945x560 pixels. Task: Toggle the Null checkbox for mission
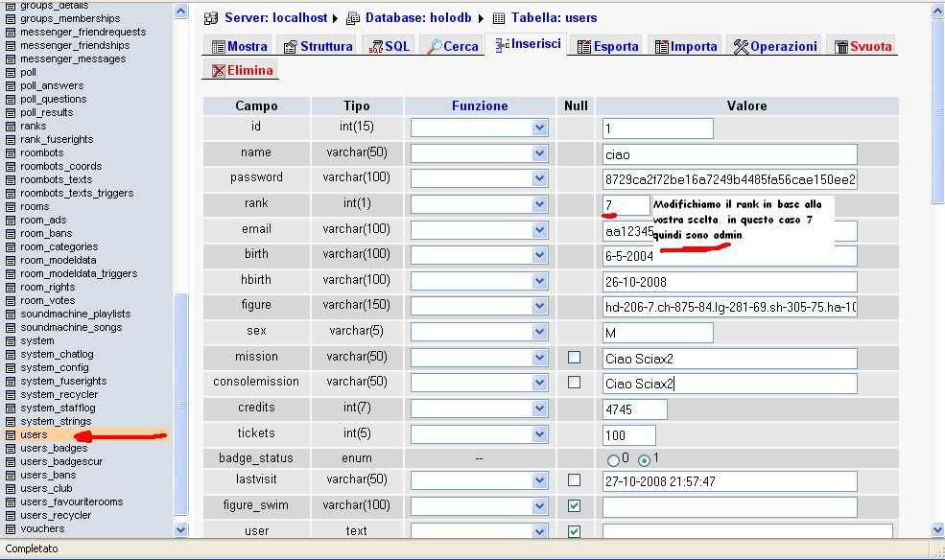(x=575, y=358)
